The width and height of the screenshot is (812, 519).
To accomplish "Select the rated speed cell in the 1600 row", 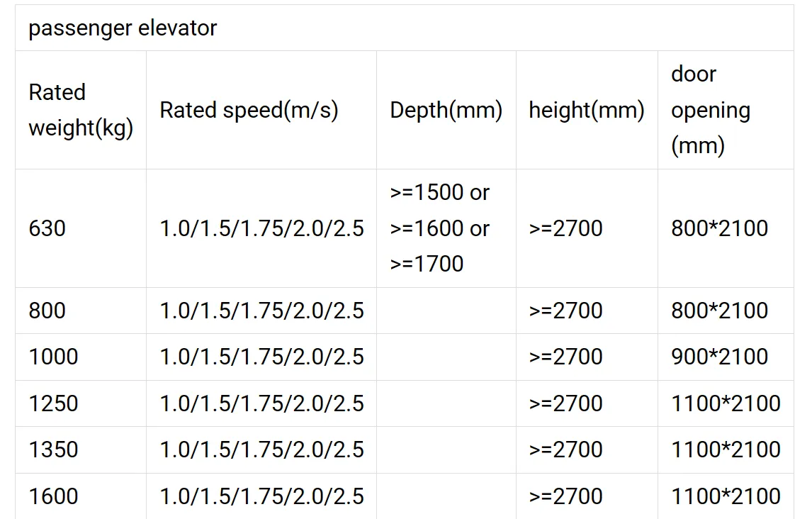I will point(261,496).
